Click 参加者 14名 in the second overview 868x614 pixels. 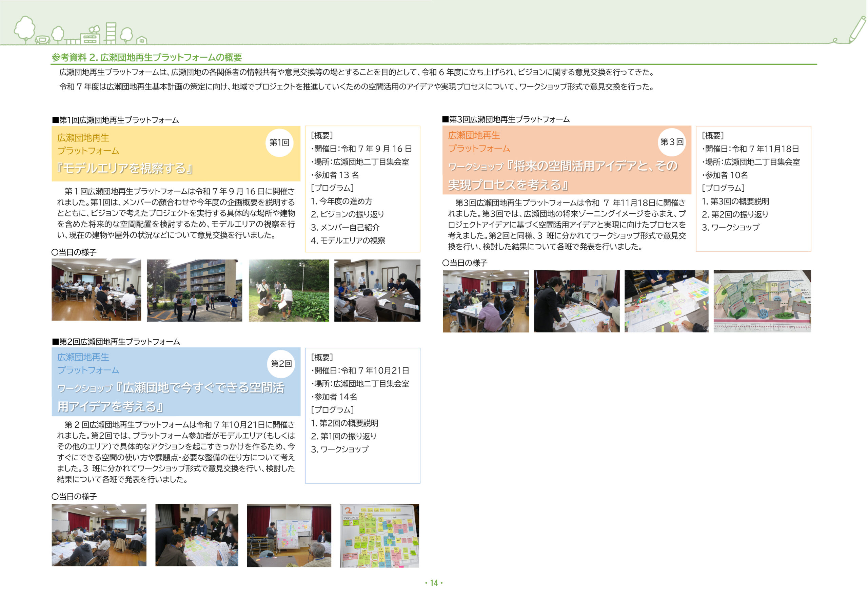click(334, 397)
